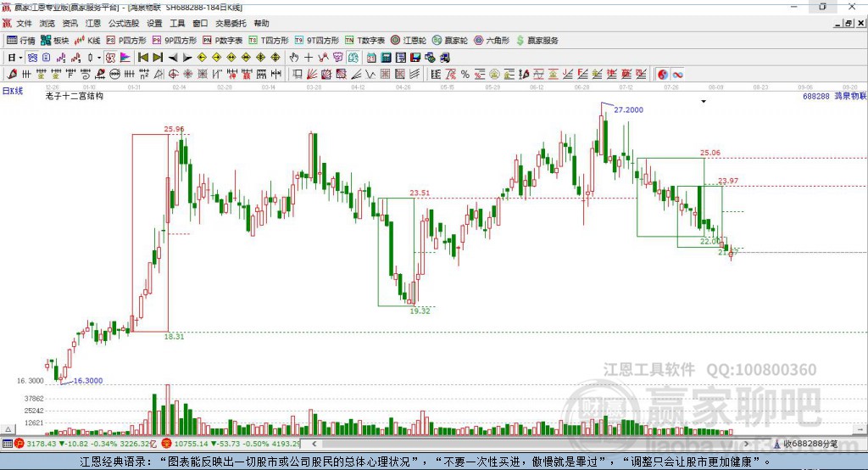
Task: Open the 资讯 menu
Action: 70,23
